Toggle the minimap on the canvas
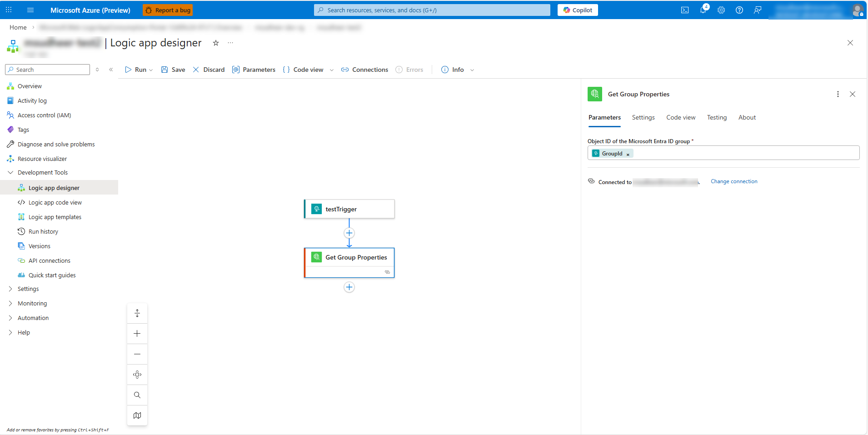 point(137,415)
